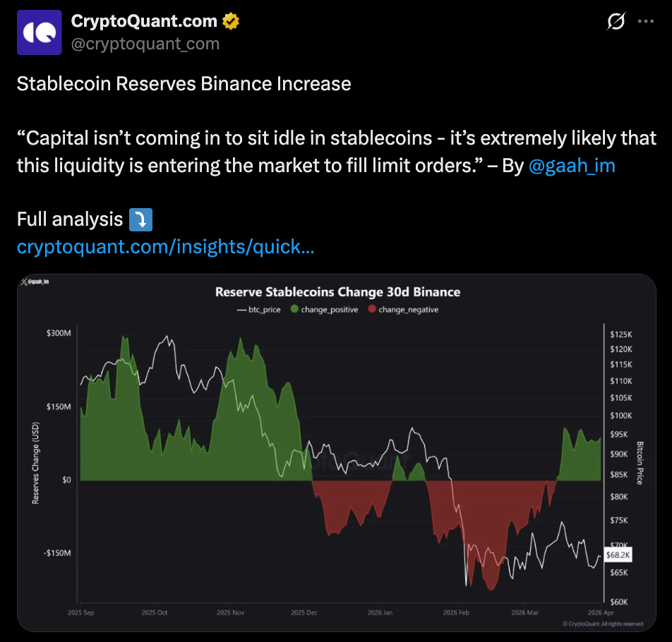Open the Grok slashed-circle icon
This screenshot has height=642, width=672.
click(x=616, y=22)
